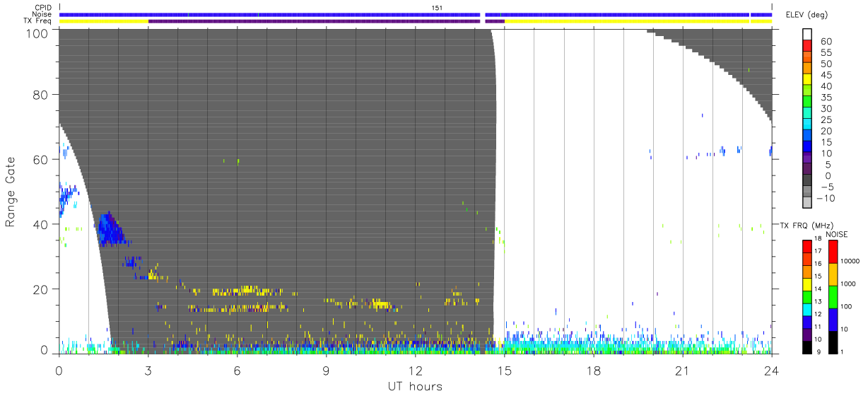Select the UT hours axis title
This screenshot has width=868, height=401.
pyautogui.click(x=415, y=386)
